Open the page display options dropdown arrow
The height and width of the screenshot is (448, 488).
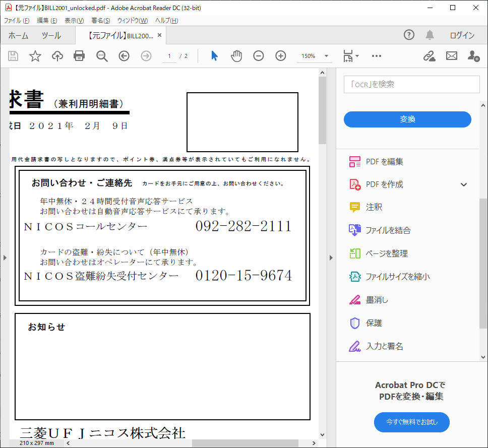point(357,56)
